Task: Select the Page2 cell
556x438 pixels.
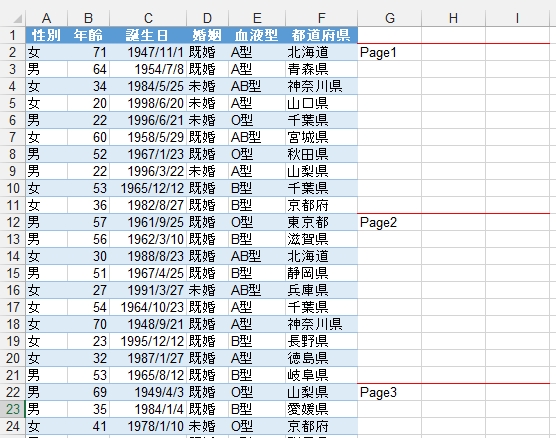Action: pos(390,222)
